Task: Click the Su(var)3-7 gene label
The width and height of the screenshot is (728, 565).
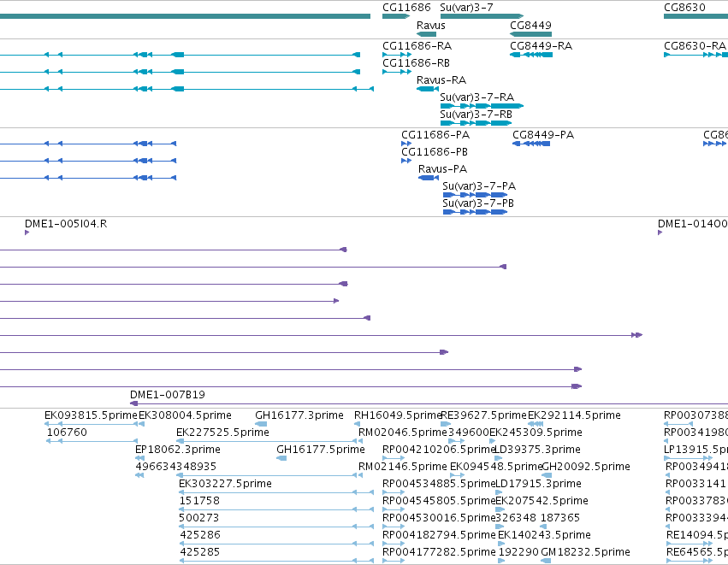Action: point(466,8)
